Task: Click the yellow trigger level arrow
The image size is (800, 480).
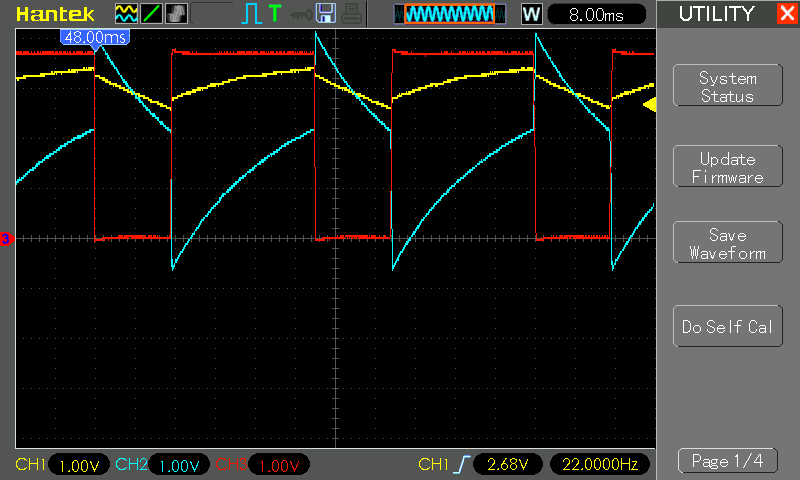Action: point(649,105)
